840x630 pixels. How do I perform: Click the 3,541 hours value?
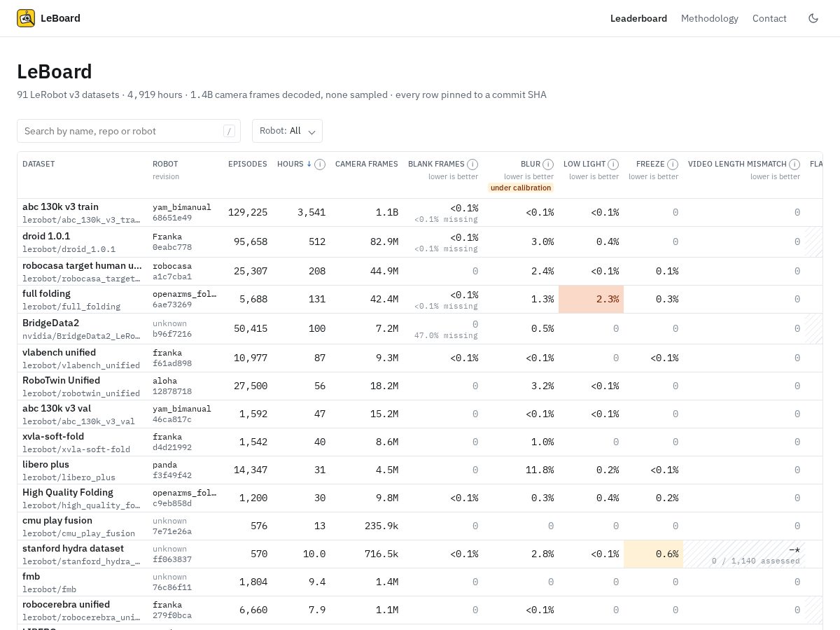pos(311,212)
